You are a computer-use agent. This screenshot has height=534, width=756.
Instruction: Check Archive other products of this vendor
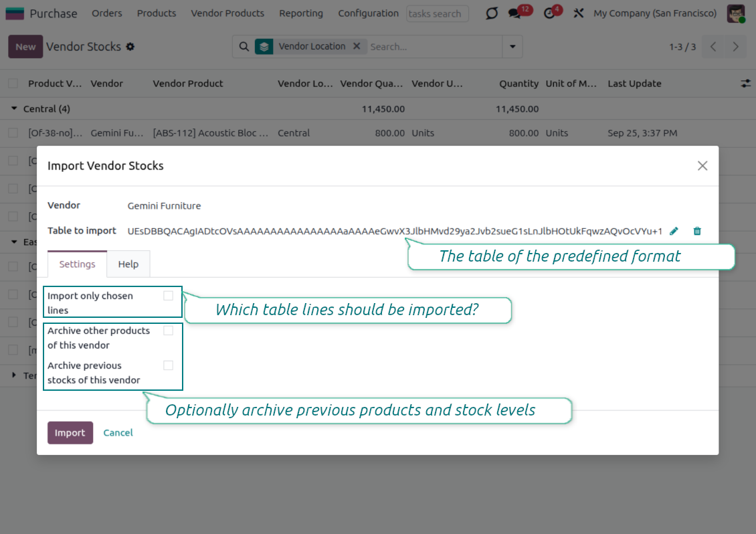[x=168, y=331]
